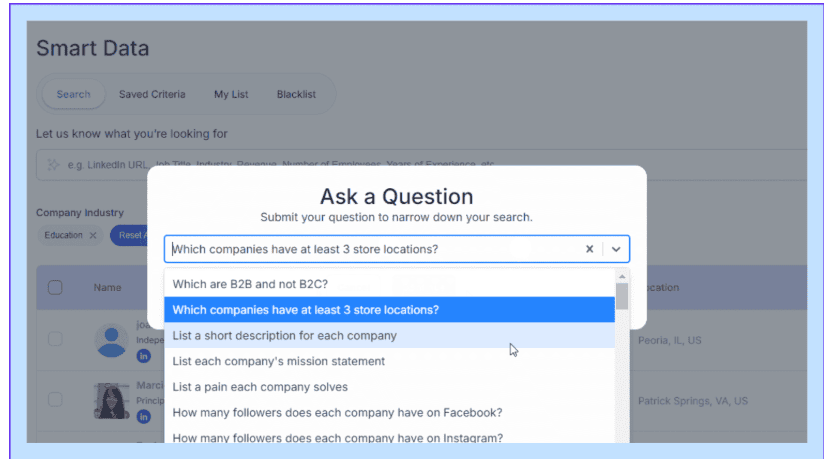The image size is (827, 461).
Task: Click the photo avatar of second contact
Action: point(111,401)
